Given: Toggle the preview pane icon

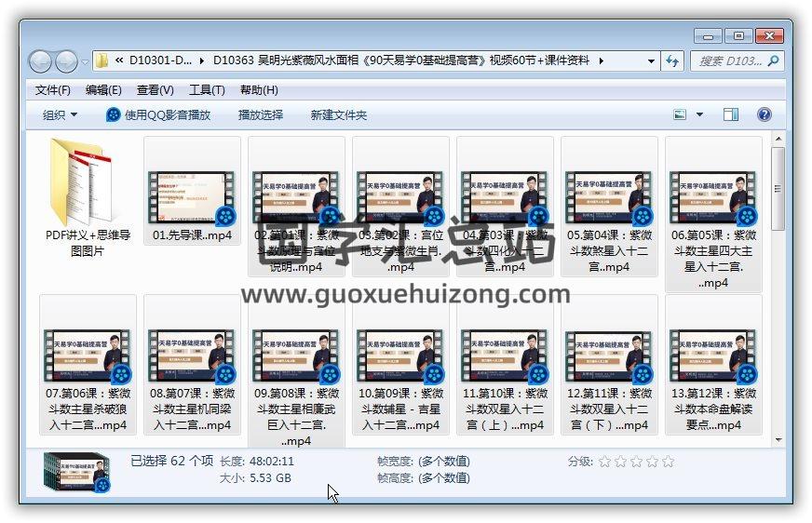Looking at the screenshot, I should coord(731,114).
